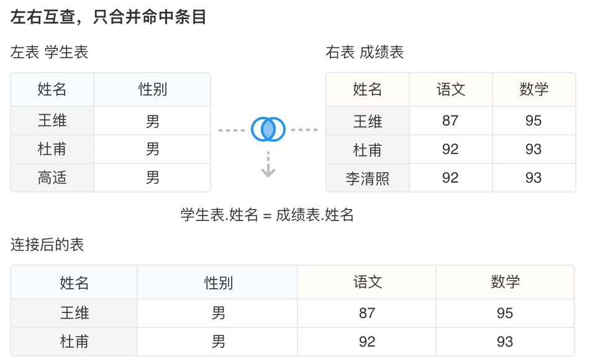Click the 男 cell in the 高适 row
This screenshot has height=364, width=590.
click(x=153, y=178)
